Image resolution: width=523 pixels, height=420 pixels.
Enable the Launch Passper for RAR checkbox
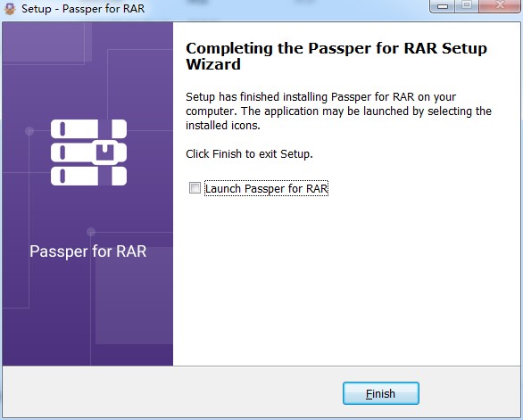195,187
